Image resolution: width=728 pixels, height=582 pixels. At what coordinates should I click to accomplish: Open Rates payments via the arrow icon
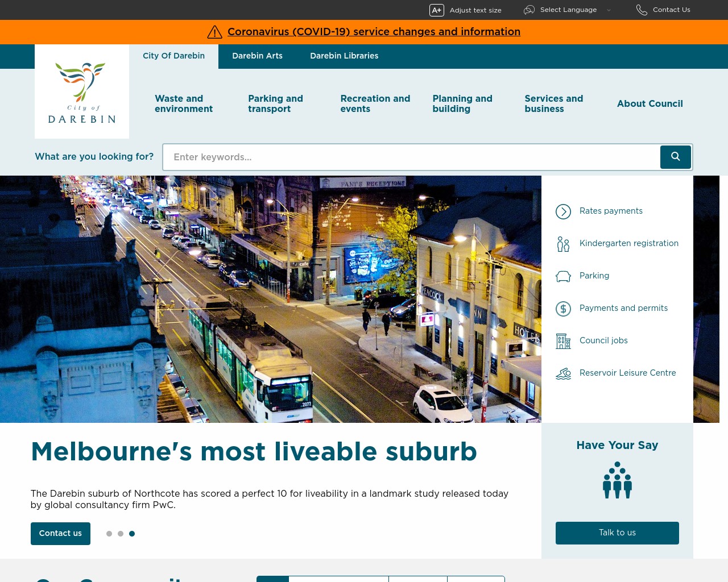click(563, 211)
